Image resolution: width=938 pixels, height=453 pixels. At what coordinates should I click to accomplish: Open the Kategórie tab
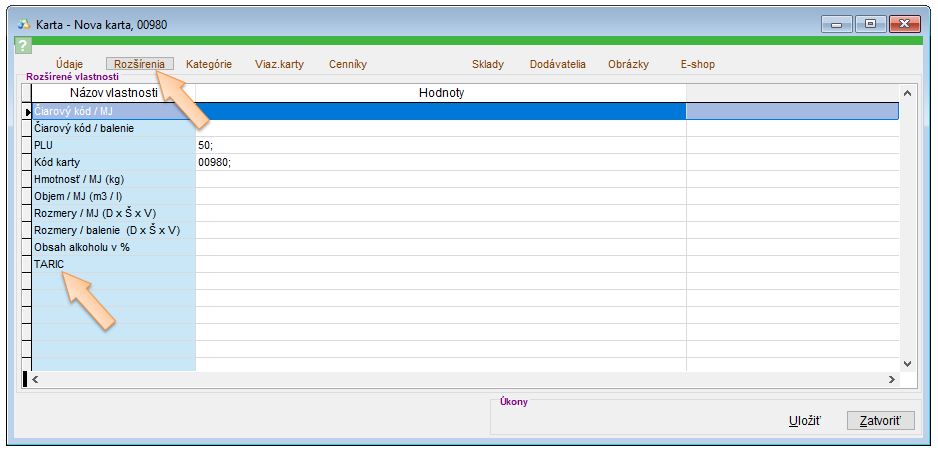[x=209, y=64]
